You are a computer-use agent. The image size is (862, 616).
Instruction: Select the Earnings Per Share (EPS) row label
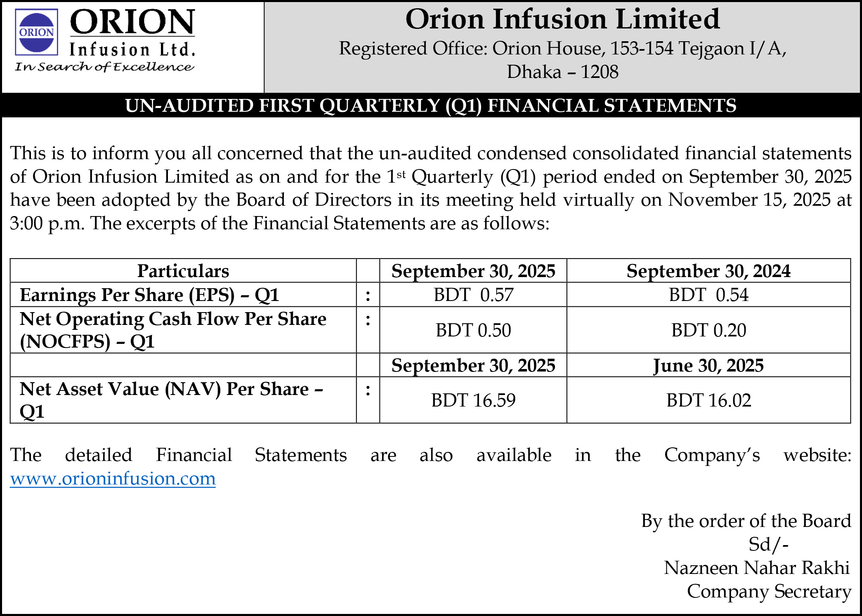coord(149,295)
